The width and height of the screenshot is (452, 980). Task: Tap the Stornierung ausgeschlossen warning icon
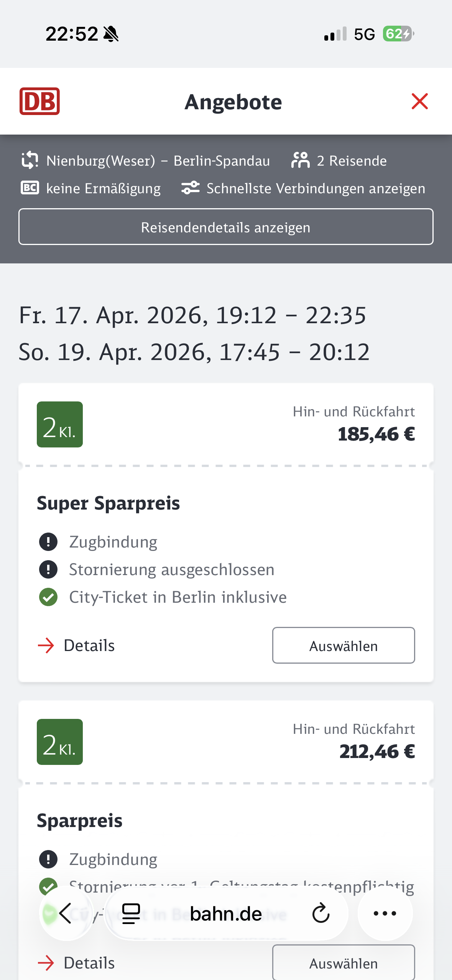coord(48,569)
